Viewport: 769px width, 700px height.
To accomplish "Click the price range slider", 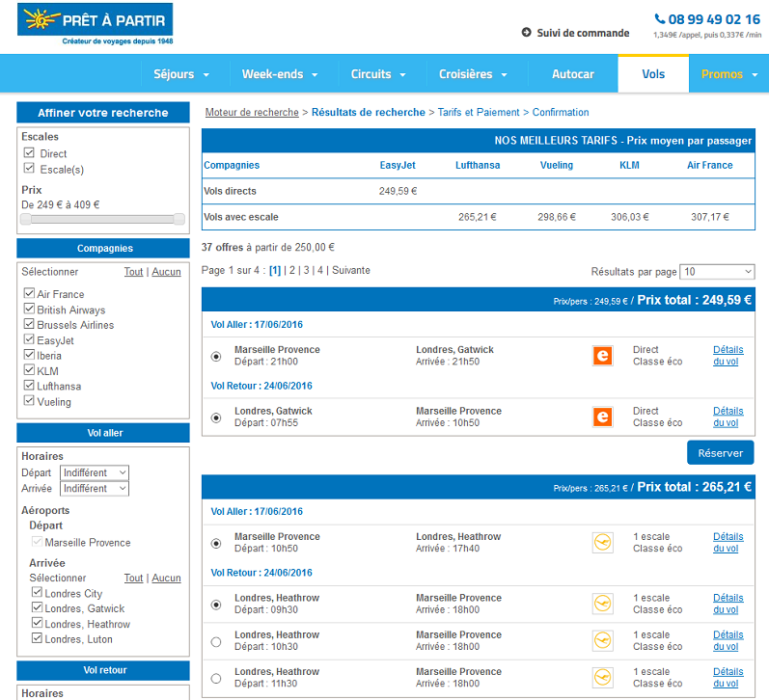I will point(103,220).
